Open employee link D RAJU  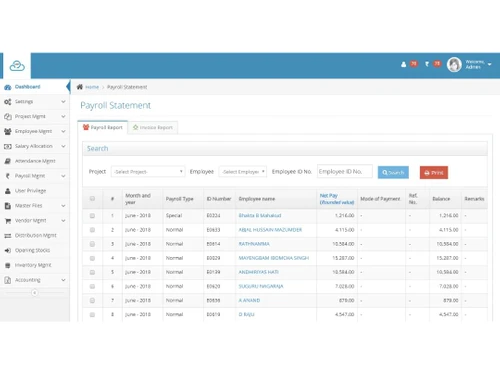tap(246, 315)
